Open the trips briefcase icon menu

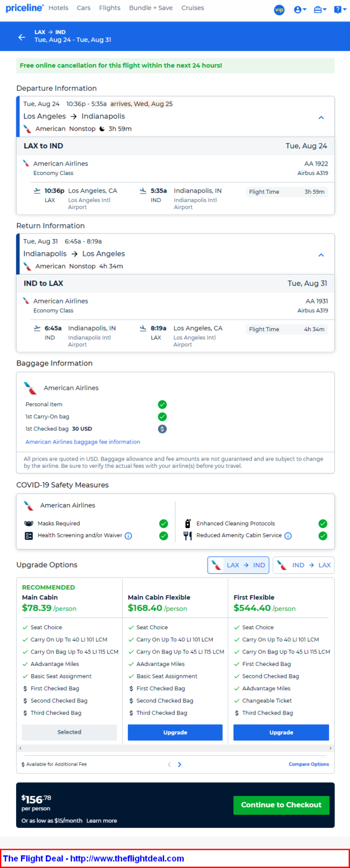[320, 9]
